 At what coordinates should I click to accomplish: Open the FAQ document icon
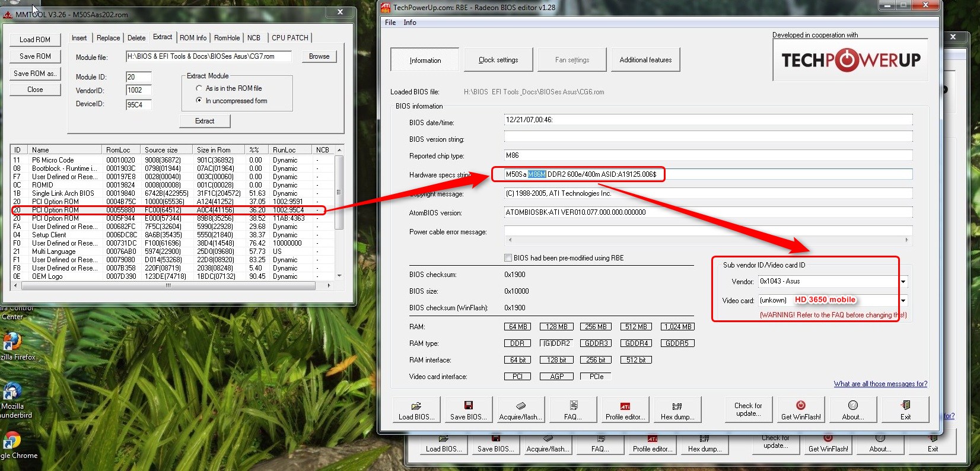click(573, 406)
